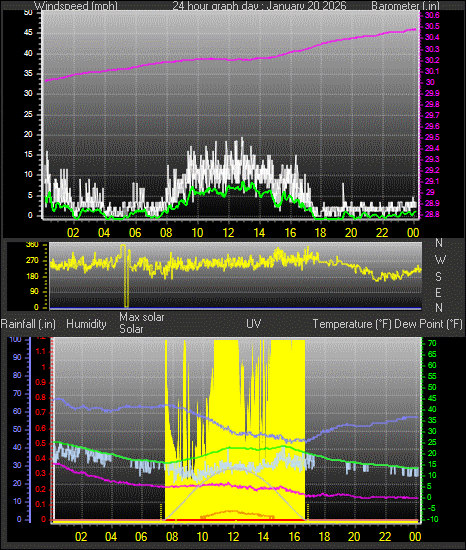Image resolution: width=466 pixels, height=550 pixels.
Task: Select hour 12 on the windspeed chart time axis
Action: (x=228, y=232)
